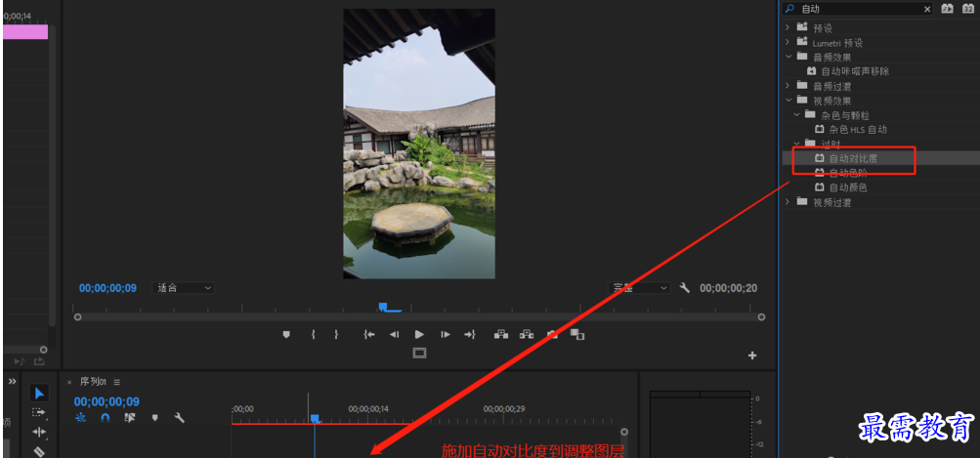Click the 预设 folder icon
This screenshot has height=458, width=980.
[802, 27]
